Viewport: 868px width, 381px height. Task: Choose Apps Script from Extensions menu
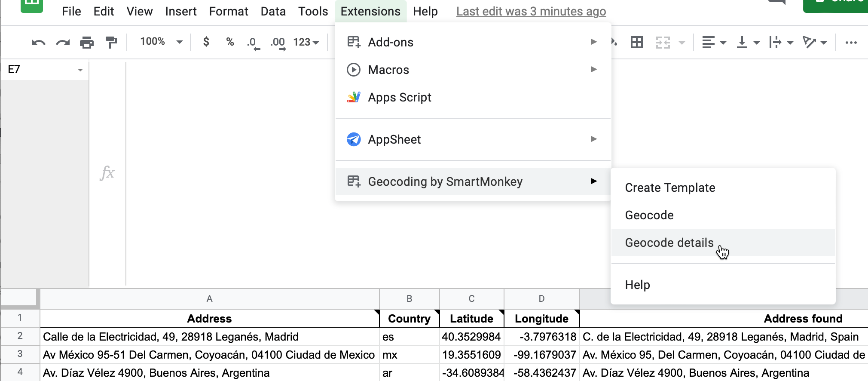[x=473, y=97]
